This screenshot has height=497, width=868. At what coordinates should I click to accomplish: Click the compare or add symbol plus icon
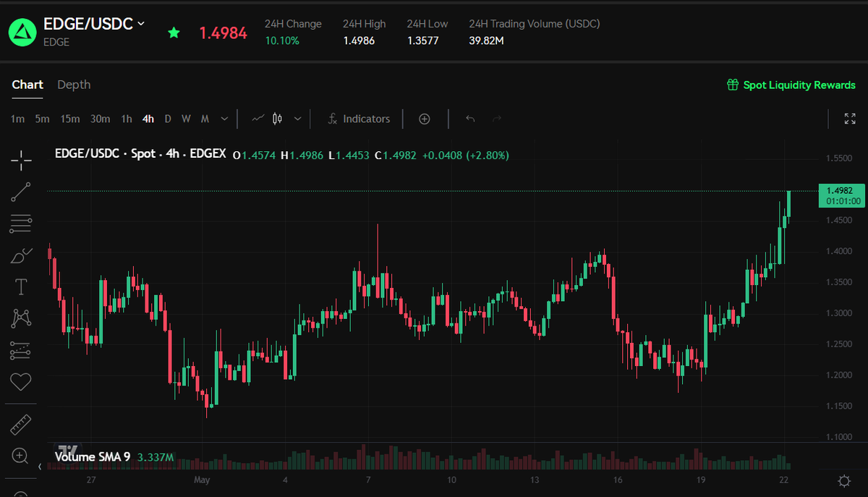(x=425, y=119)
